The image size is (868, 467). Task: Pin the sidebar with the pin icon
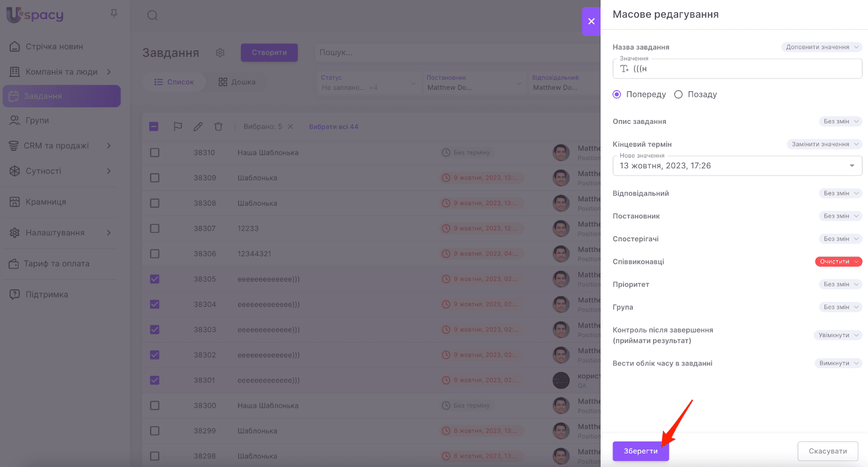(114, 14)
